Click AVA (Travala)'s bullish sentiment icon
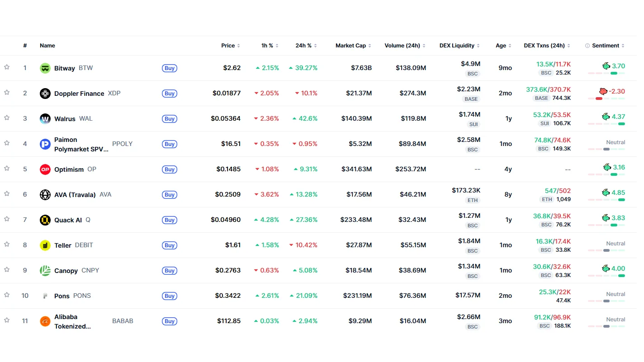 (606, 193)
